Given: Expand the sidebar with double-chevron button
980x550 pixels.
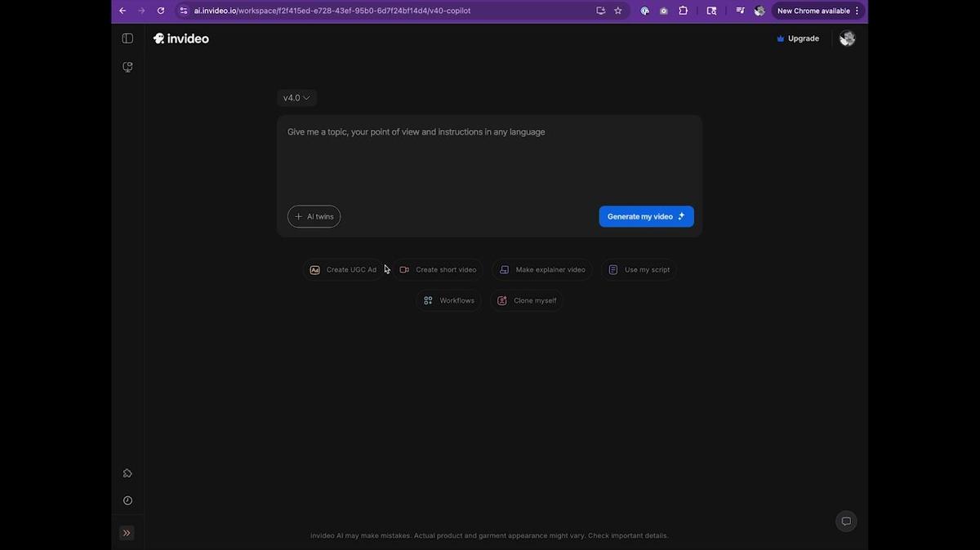Looking at the screenshot, I should pyautogui.click(x=127, y=533).
